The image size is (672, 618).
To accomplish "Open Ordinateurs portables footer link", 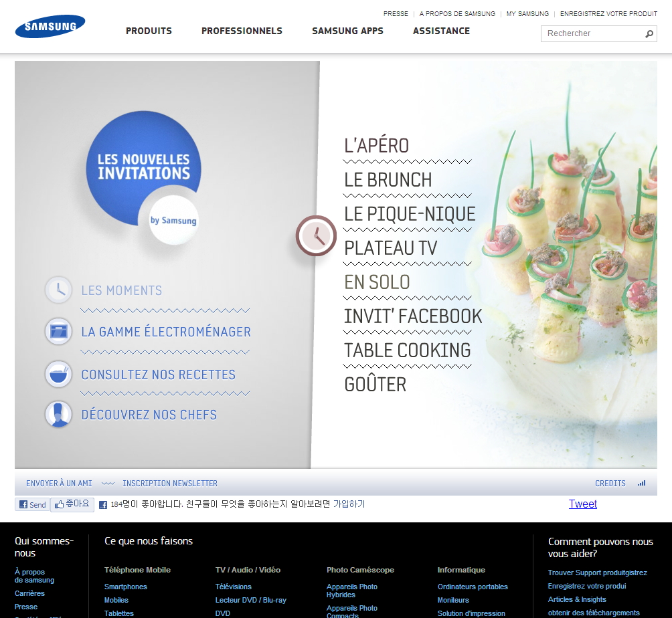I will (473, 587).
